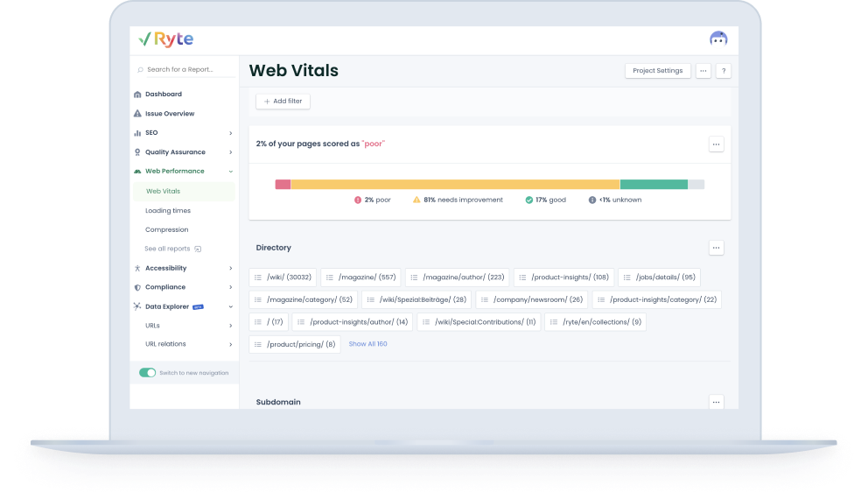Click the green good bar segment
This screenshot has width=868, height=499.
pos(654,185)
